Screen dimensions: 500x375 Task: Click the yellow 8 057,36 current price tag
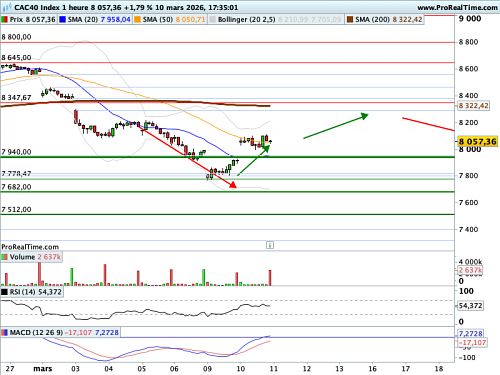point(477,142)
